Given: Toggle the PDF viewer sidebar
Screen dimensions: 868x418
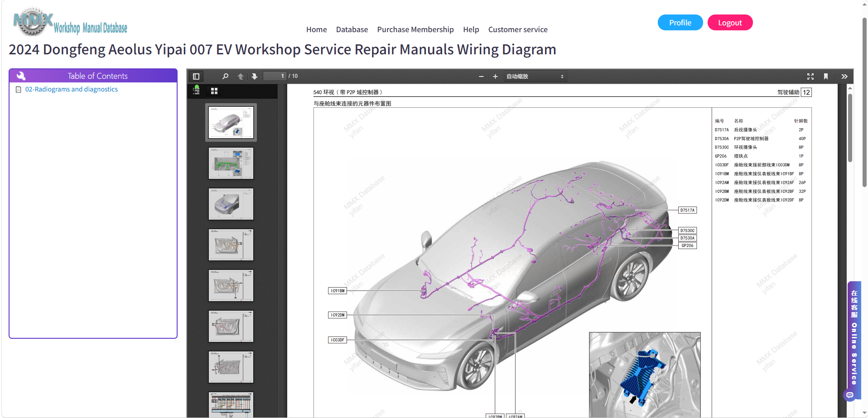Looking at the screenshot, I should [x=196, y=77].
